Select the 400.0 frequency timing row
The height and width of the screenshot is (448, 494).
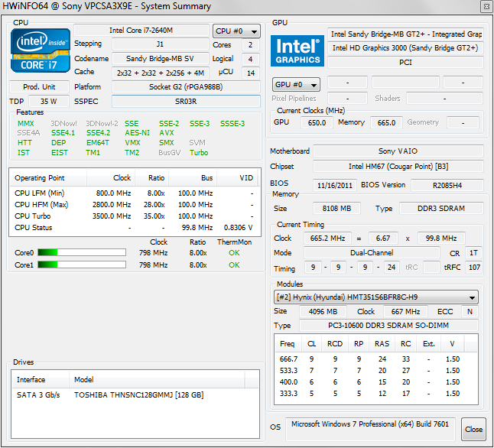(376, 381)
